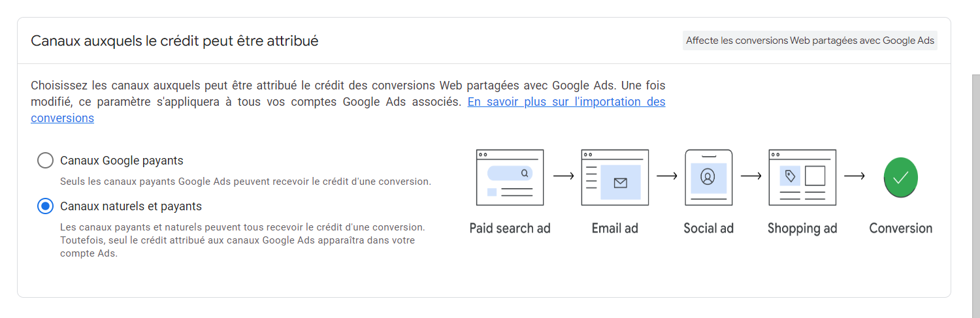Click the "Canaux Google payants" option label
This screenshot has height=318, width=980.
pos(122,161)
